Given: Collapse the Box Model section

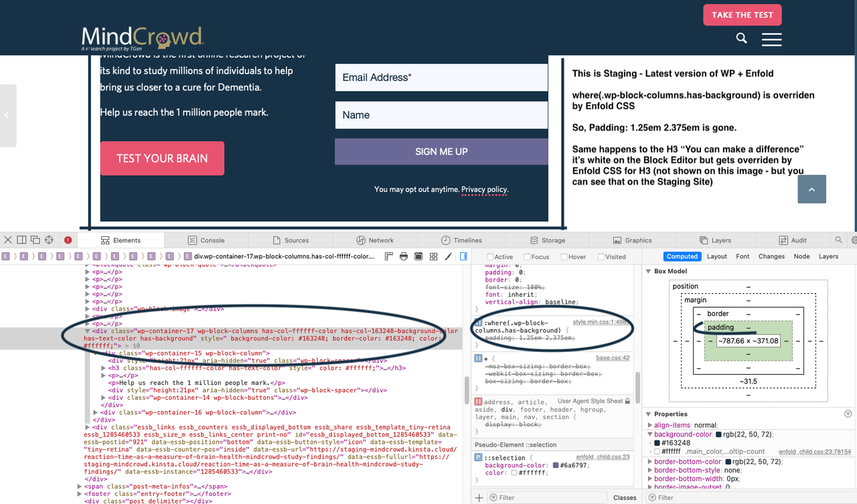Looking at the screenshot, I should coord(648,271).
